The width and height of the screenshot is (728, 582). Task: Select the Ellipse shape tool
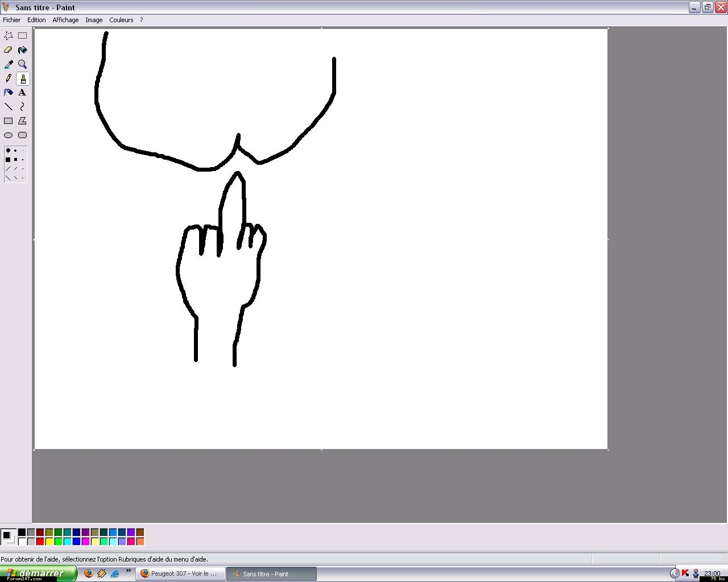coord(9,135)
